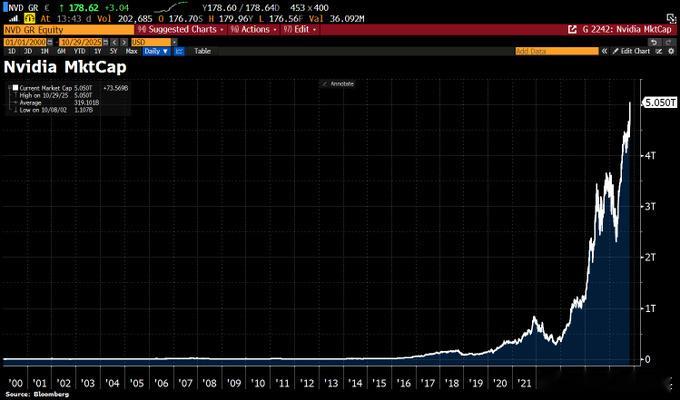Select the 1Y range tab

(98, 51)
